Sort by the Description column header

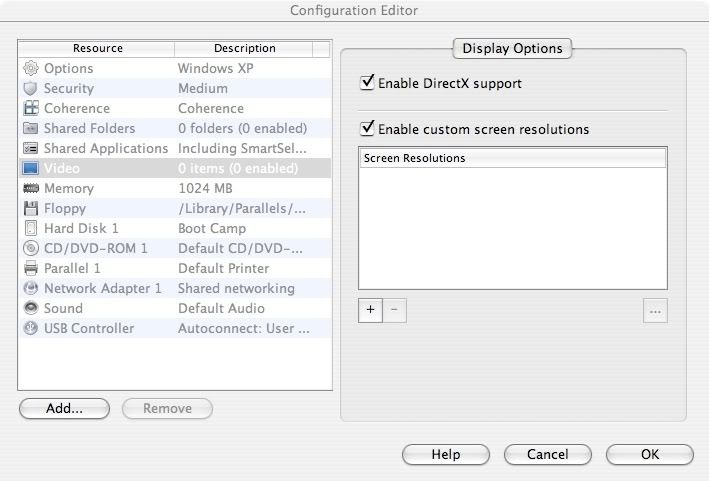click(244, 48)
